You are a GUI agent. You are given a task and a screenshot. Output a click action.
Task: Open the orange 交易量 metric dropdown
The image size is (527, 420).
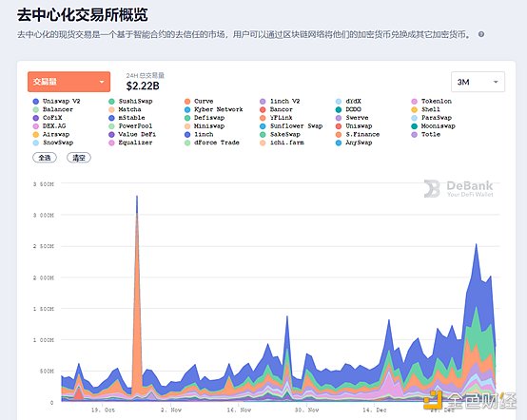point(68,82)
